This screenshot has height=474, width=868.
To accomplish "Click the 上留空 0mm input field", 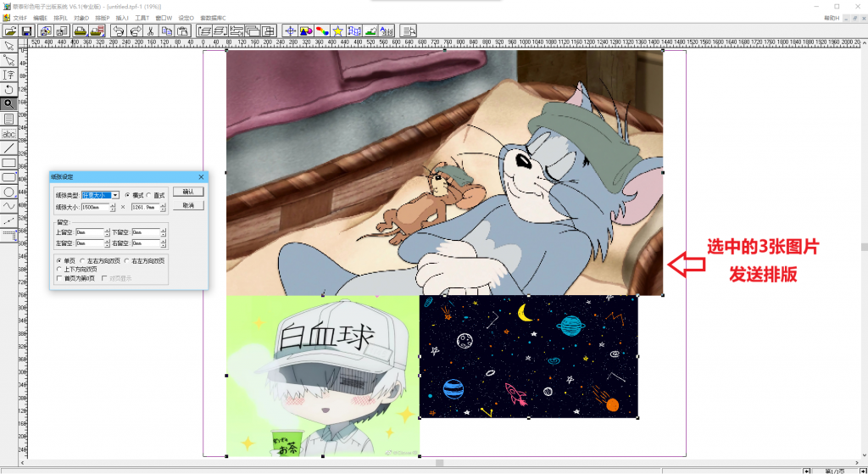I will click(x=90, y=232).
